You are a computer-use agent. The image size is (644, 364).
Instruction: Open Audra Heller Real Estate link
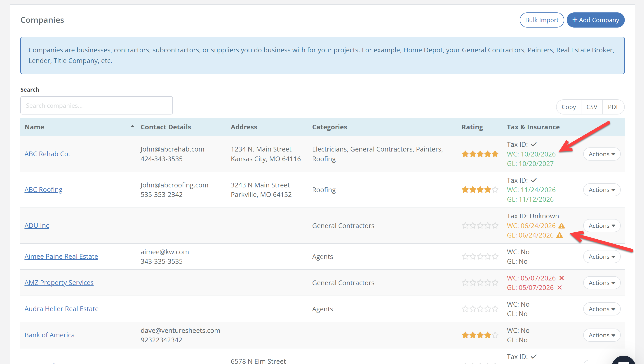pyautogui.click(x=61, y=309)
